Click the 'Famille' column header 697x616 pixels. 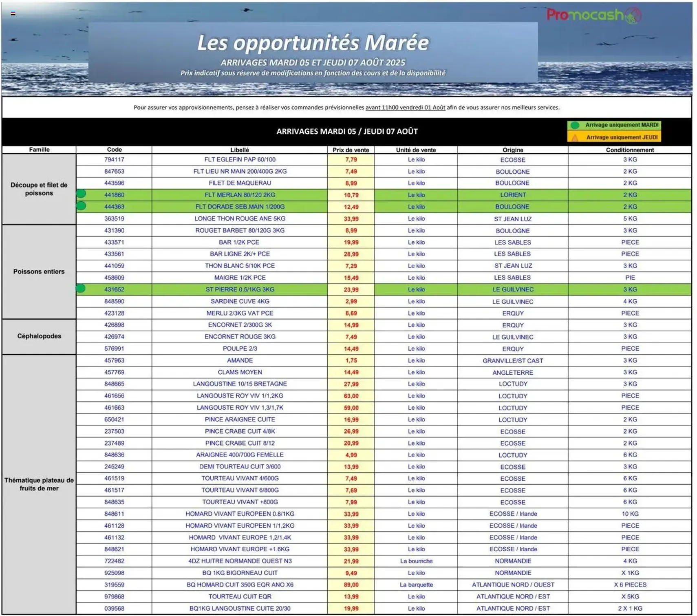pos(39,150)
